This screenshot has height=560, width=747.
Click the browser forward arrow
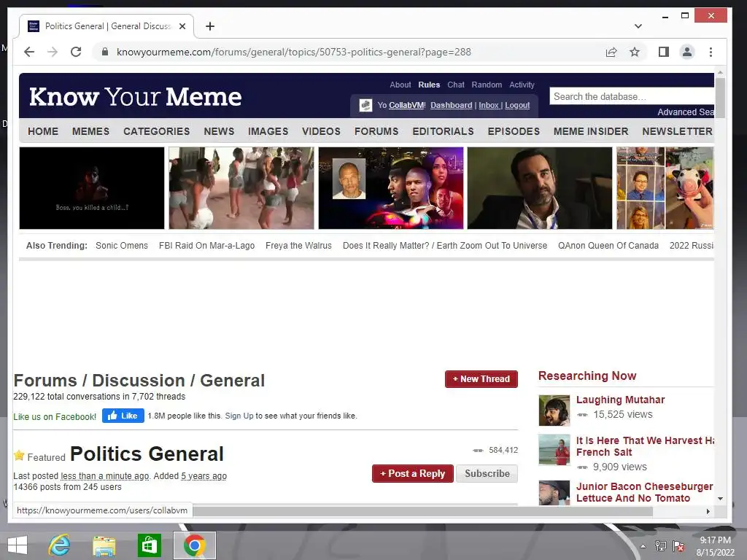click(x=53, y=52)
